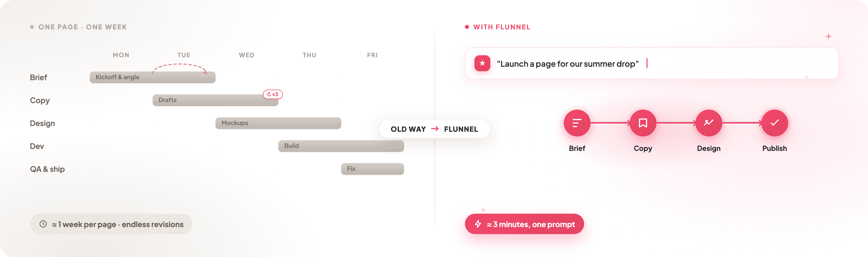Image resolution: width=868 pixels, height=257 pixels.
Task: Click the lightning bolt icon in pink pill
Action: click(x=478, y=224)
